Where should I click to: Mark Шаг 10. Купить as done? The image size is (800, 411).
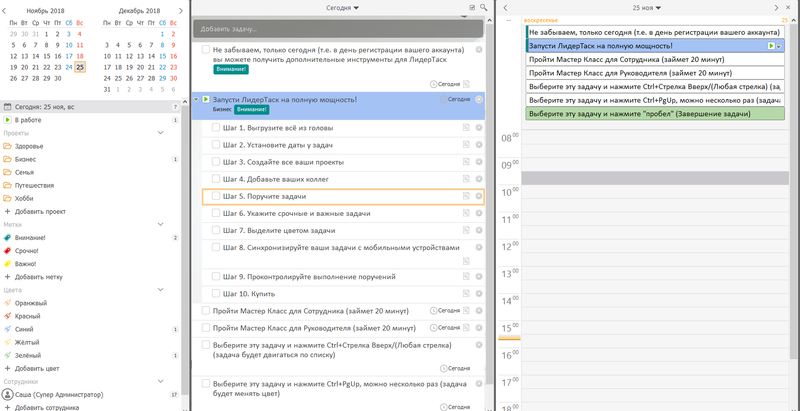(215, 293)
